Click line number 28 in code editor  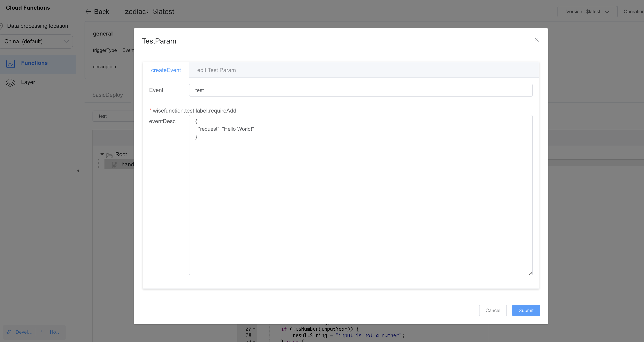pos(248,335)
